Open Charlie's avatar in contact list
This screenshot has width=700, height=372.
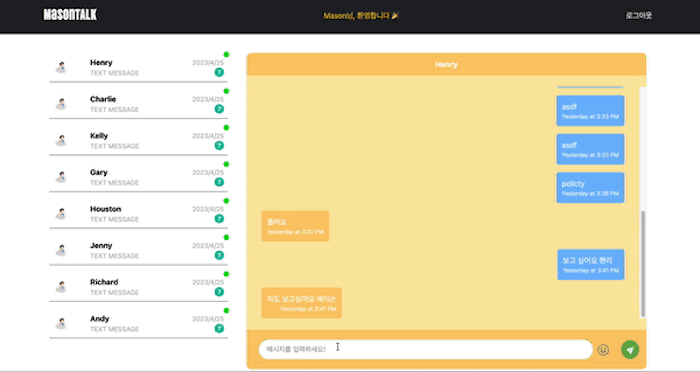point(61,104)
